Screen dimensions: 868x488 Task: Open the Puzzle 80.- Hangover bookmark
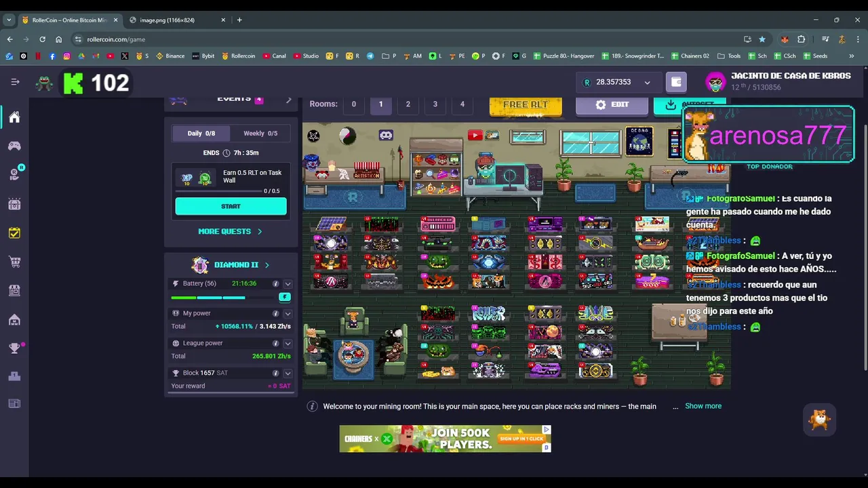click(x=564, y=56)
